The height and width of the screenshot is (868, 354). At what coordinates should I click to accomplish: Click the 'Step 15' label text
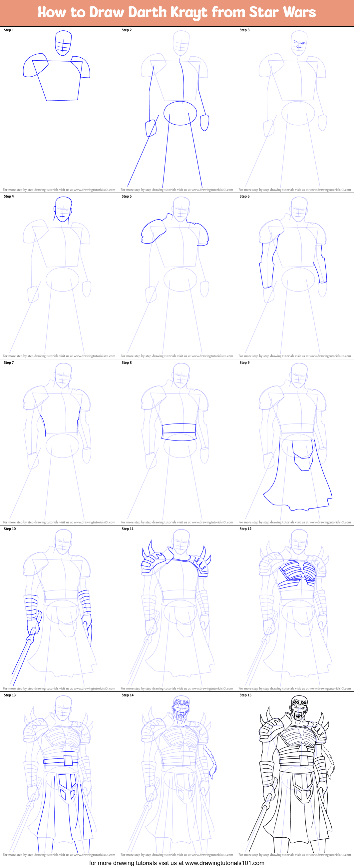click(245, 695)
